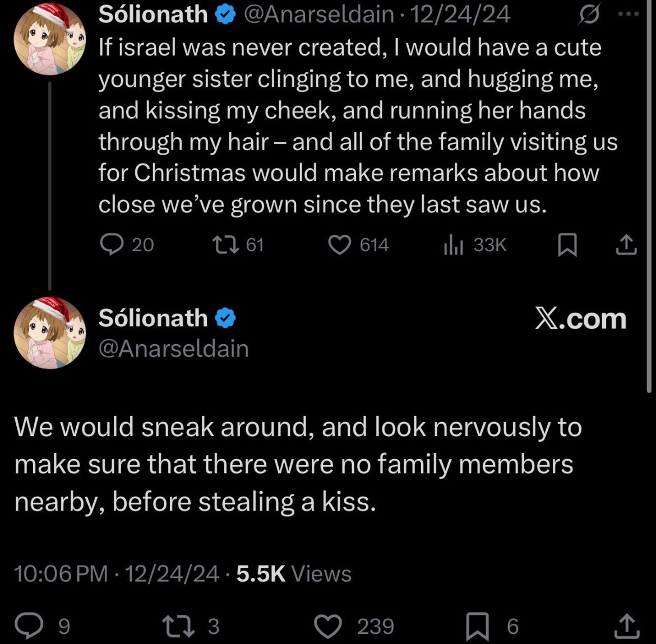The image size is (656, 644).
Task: Open the top post's 12/24/24 date link
Action: tap(460, 14)
